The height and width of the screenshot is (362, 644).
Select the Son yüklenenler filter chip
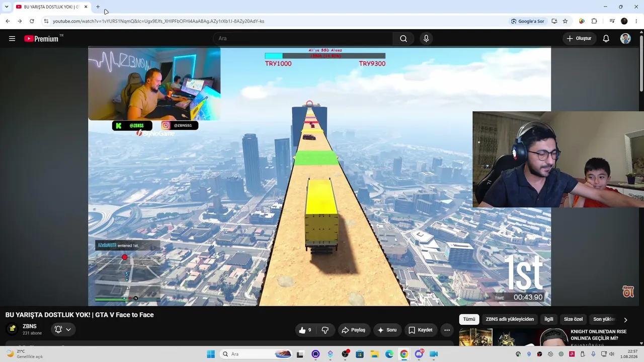coord(604,319)
